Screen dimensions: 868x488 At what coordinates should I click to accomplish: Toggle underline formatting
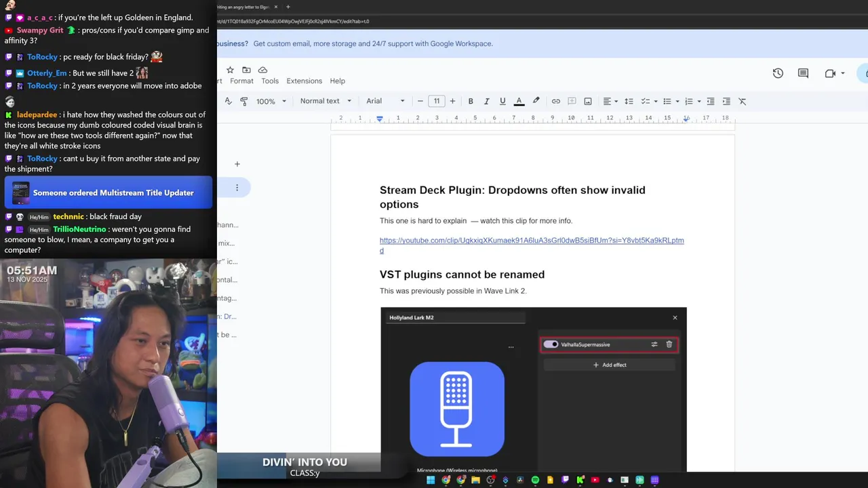point(502,101)
